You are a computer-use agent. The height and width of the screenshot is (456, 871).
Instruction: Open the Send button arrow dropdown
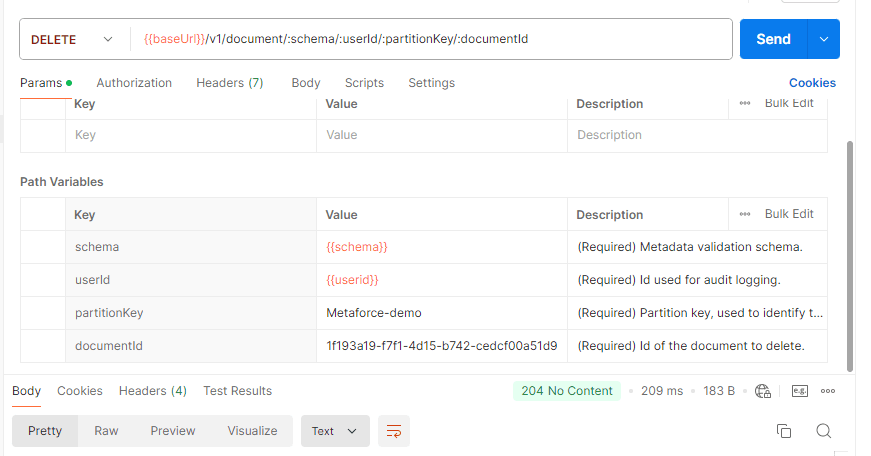(824, 39)
